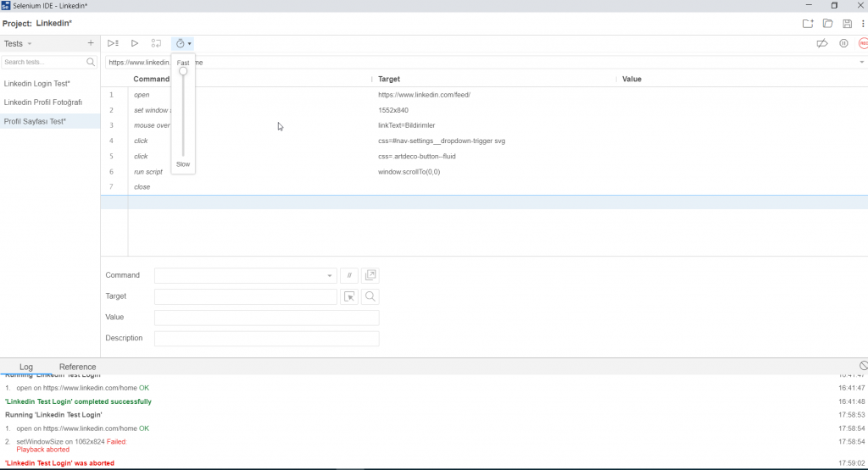Screen dimensions: 868x470
Task: Click the empty highlighted new command row
Action: click(484, 202)
